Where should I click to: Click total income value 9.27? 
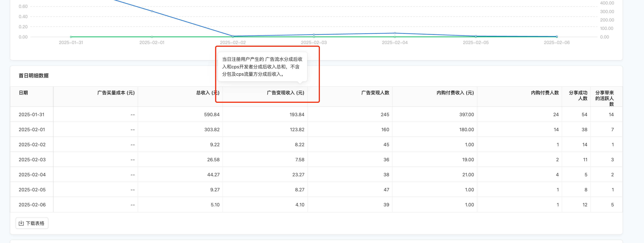coord(215,190)
